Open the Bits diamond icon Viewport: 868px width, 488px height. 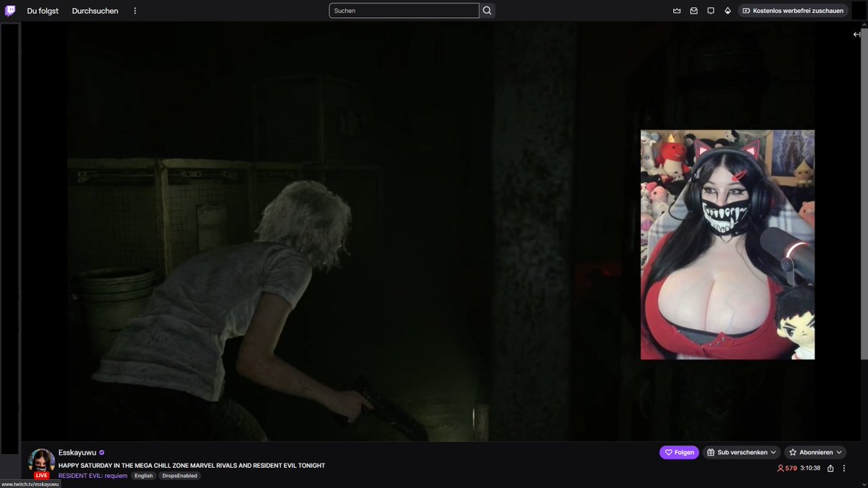[728, 11]
